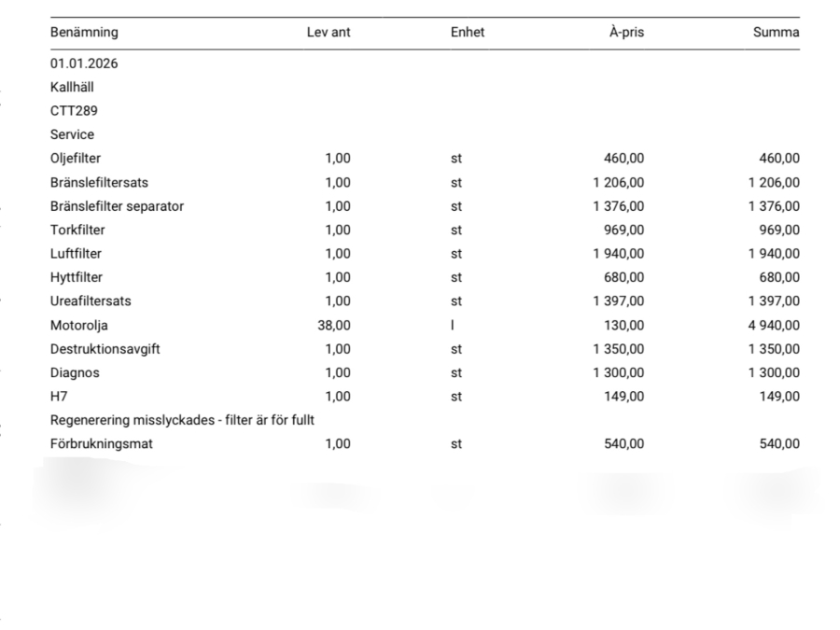840x630 pixels.
Task: Click the Service row label
Action: click(72, 134)
